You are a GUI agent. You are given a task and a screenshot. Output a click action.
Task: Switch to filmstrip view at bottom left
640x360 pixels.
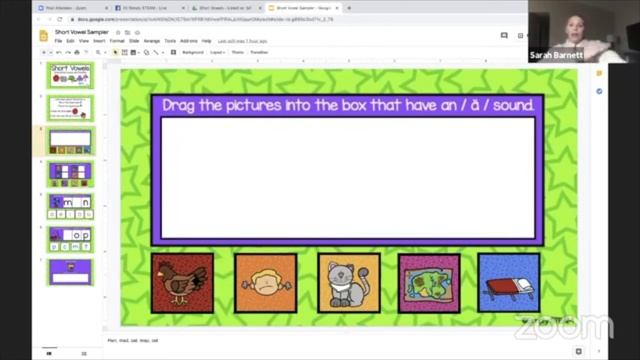pos(49,353)
